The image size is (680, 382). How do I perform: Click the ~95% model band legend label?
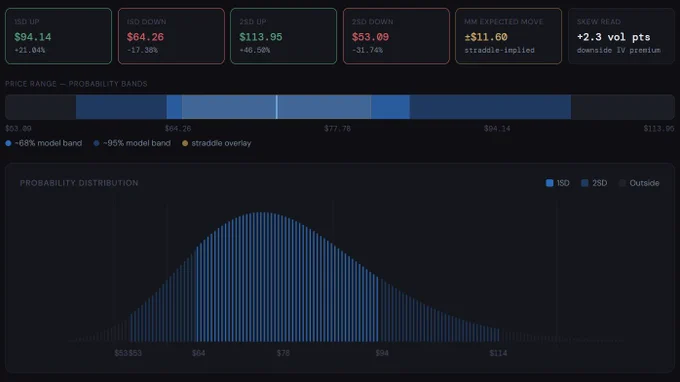pos(137,143)
